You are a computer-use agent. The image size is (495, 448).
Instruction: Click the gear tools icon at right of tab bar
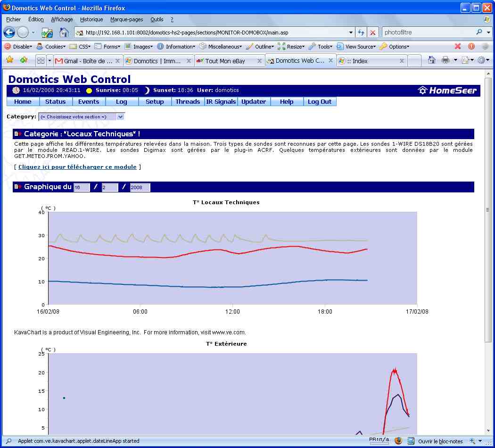481,60
